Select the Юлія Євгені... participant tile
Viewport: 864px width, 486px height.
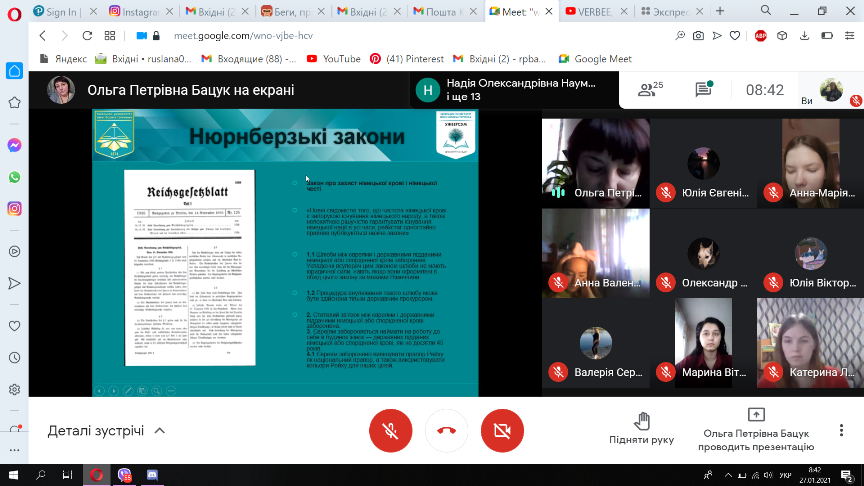click(704, 163)
